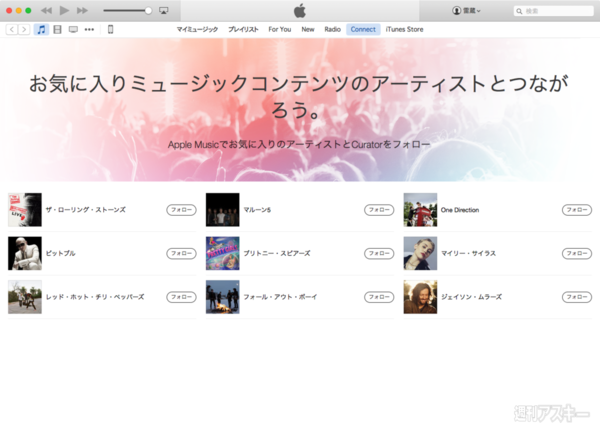Go forward with the right chevron

pyautogui.click(x=24, y=29)
